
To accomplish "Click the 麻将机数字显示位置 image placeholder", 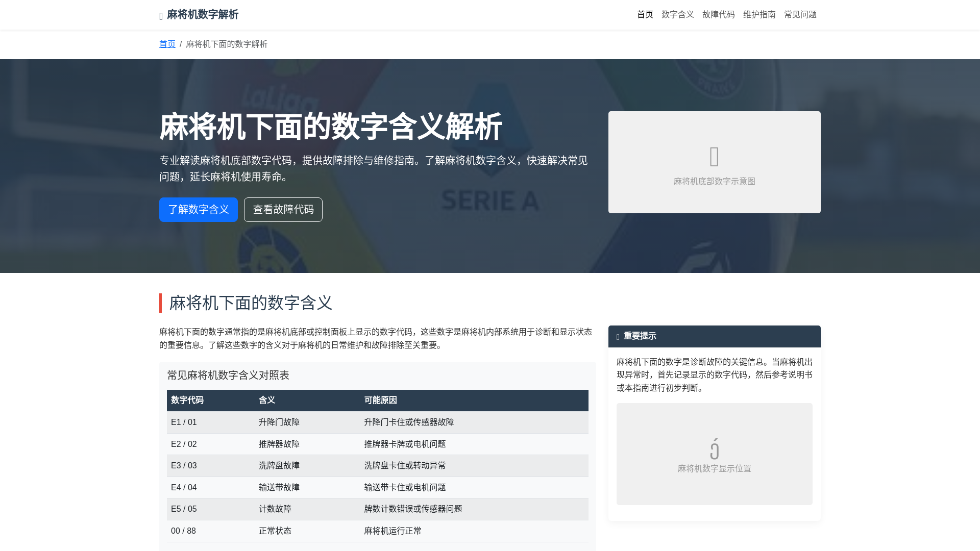I will (715, 454).
